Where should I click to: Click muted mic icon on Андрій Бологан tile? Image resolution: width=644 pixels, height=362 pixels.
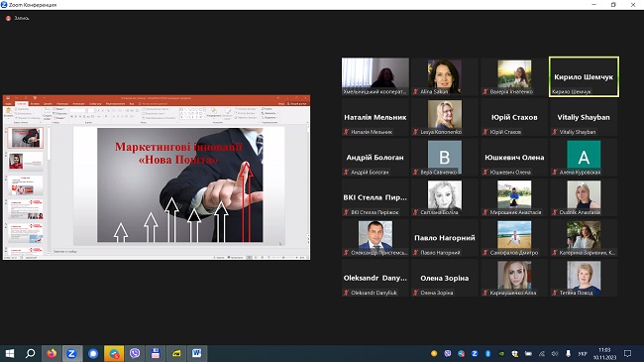[346, 172]
